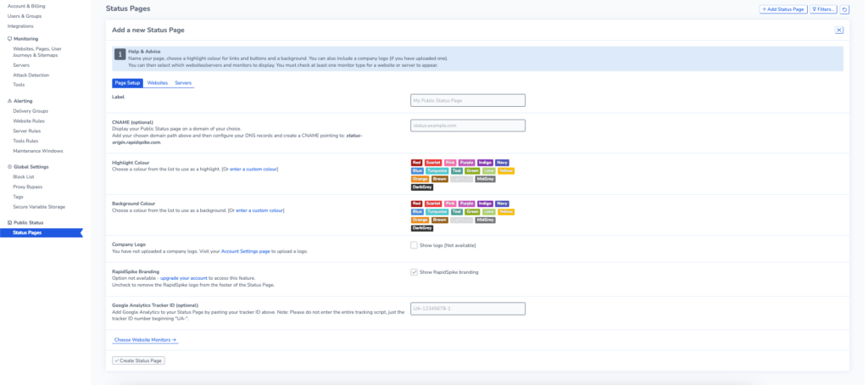Enable the Show logo checkbox
The width and height of the screenshot is (868, 385).
coord(414,245)
